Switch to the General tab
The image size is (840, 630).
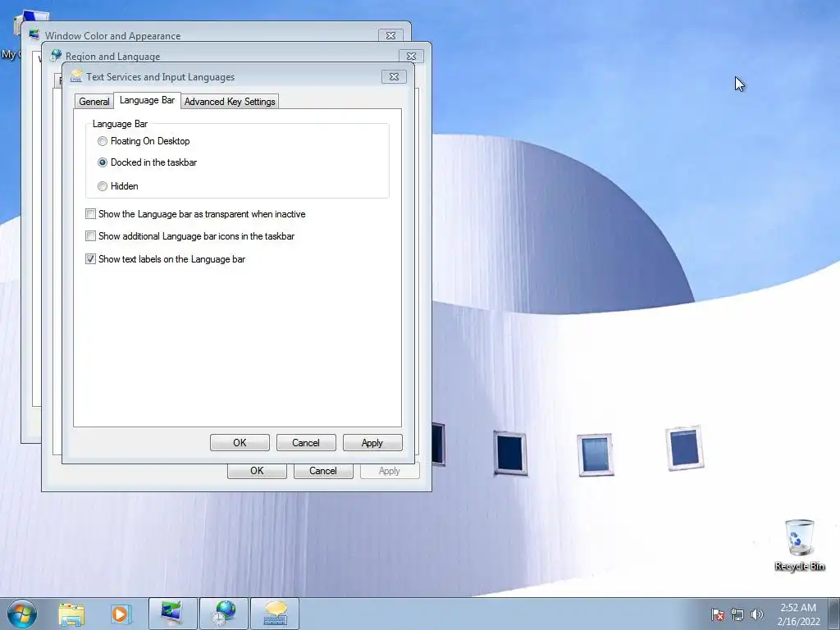[94, 101]
